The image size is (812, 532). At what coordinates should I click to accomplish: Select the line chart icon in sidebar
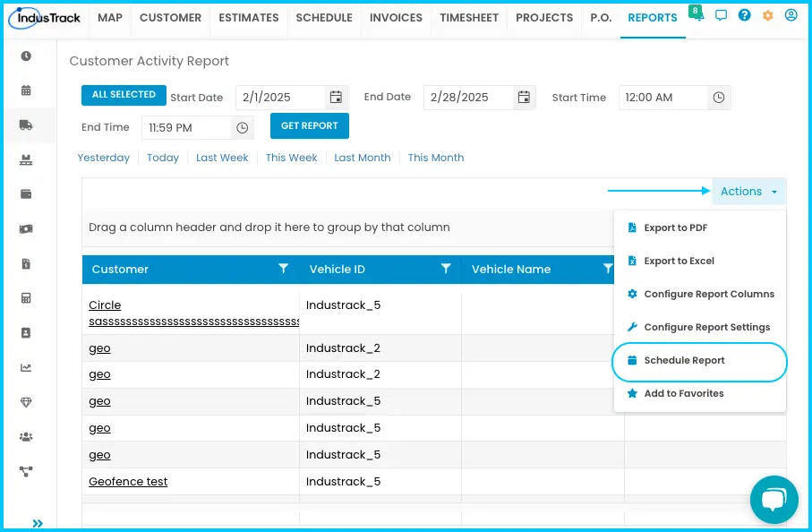[26, 367]
